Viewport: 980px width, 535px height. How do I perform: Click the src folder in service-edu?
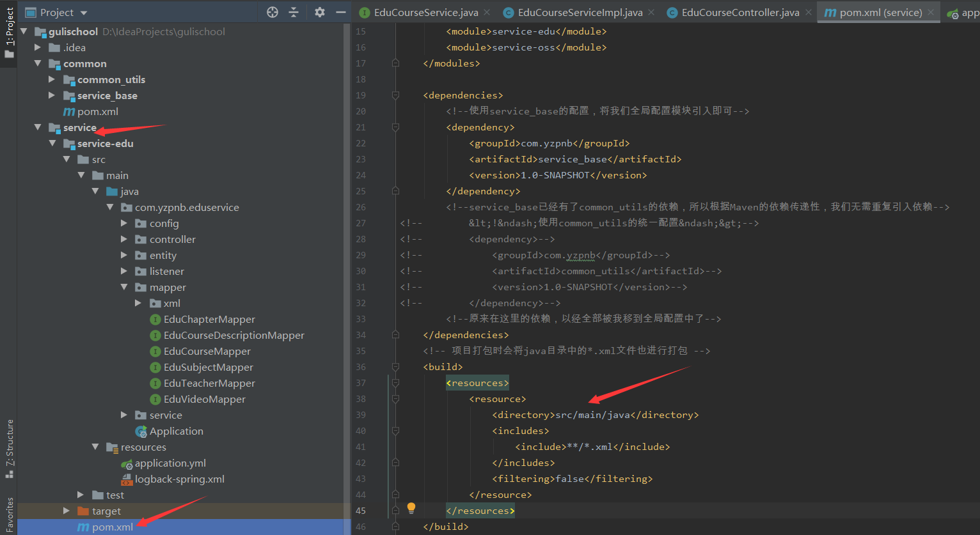(x=83, y=159)
